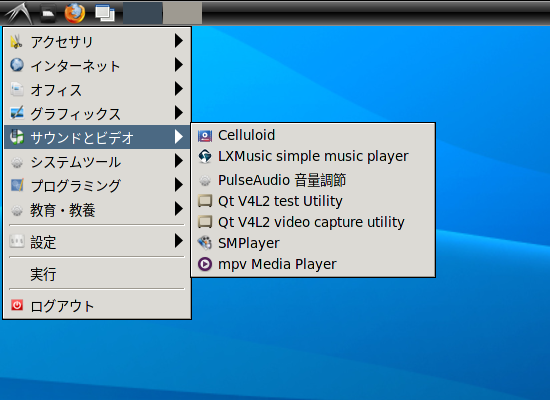Launch Firefox from the panel
Image resolution: width=550 pixels, height=400 pixels.
(75, 13)
